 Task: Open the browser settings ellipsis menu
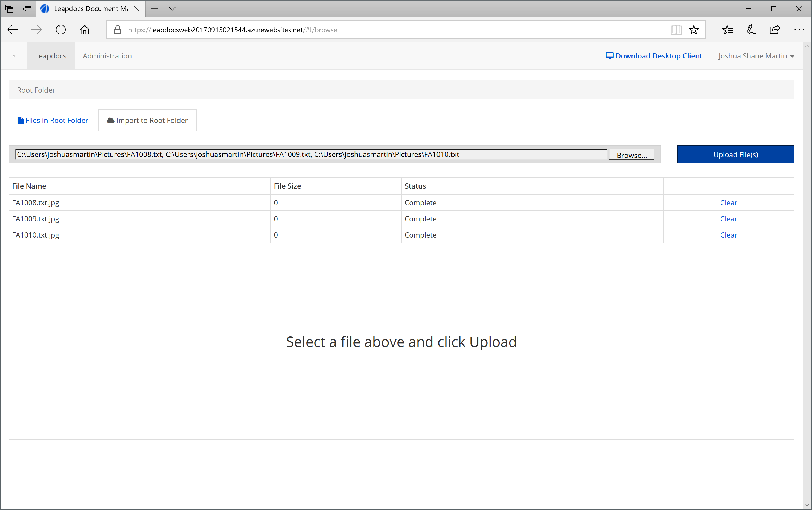pyautogui.click(x=799, y=30)
